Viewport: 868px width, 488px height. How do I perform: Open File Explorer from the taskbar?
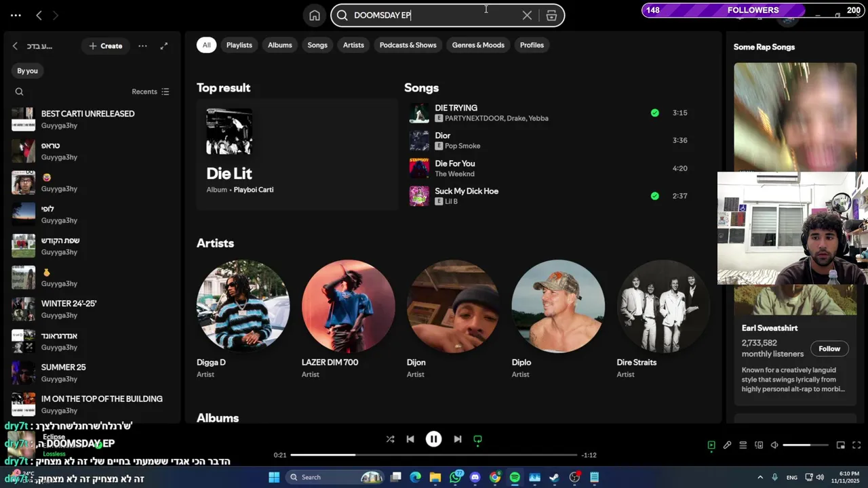tap(435, 477)
